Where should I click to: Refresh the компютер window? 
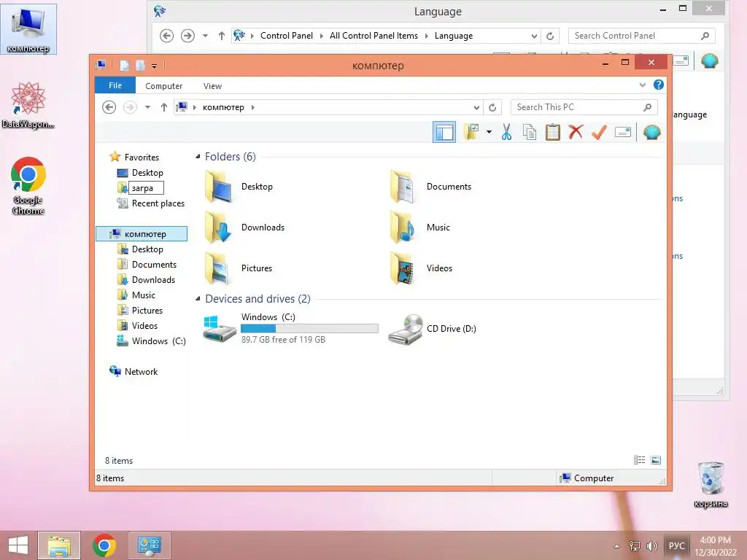tap(492, 108)
